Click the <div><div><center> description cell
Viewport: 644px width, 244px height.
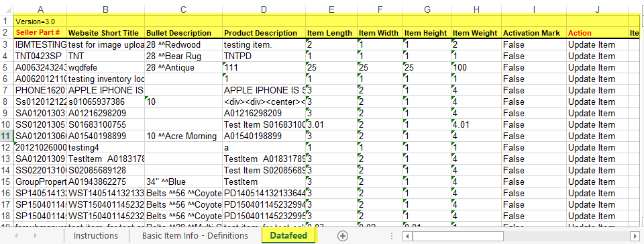(264, 101)
